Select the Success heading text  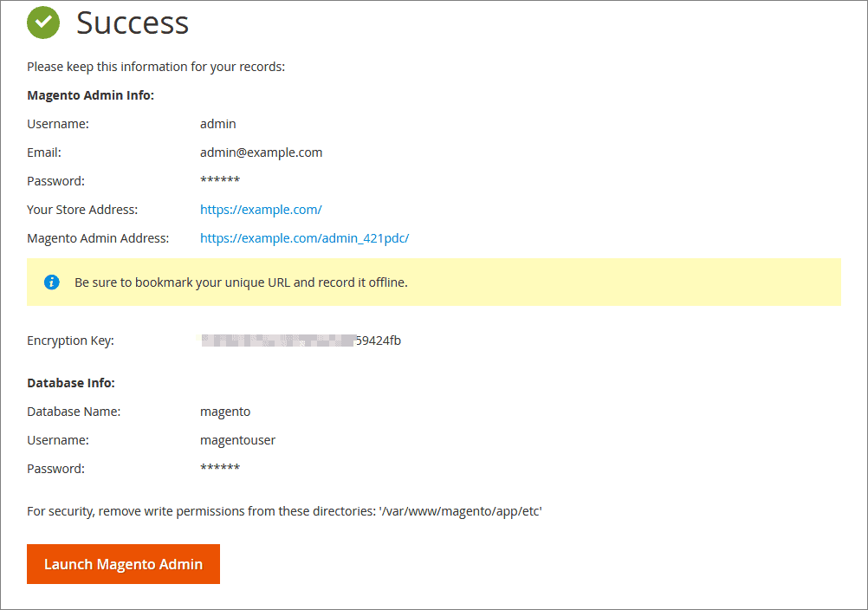point(133,23)
